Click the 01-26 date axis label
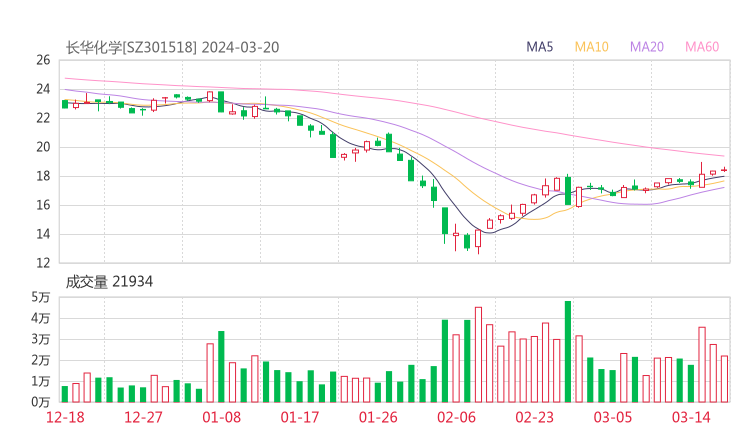 click(x=378, y=417)
